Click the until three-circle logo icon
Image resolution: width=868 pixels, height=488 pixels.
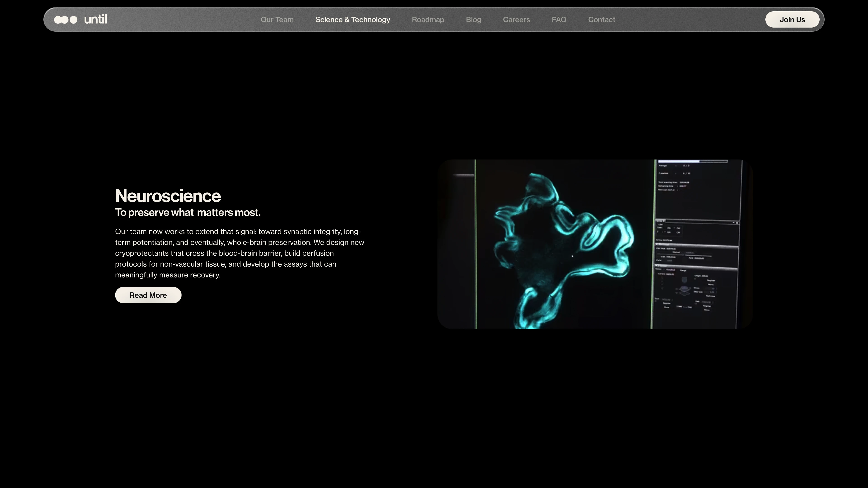(66, 19)
